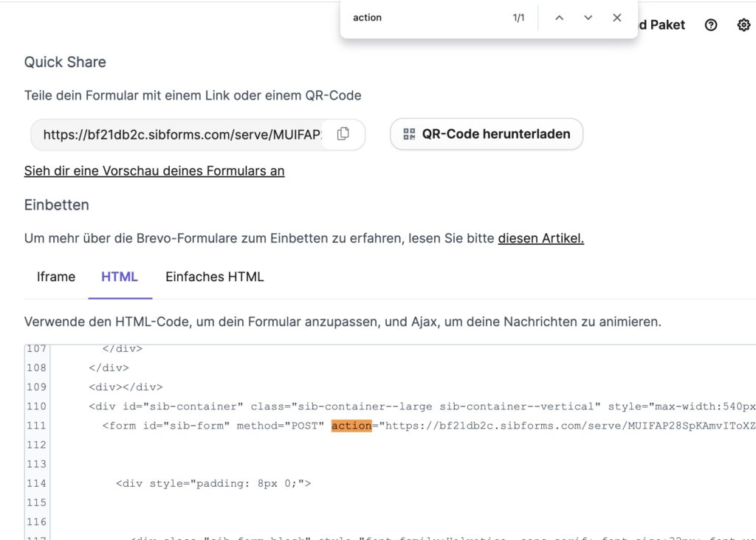Jump to previous search match arrow
This screenshot has height=540, width=756.
click(x=560, y=18)
